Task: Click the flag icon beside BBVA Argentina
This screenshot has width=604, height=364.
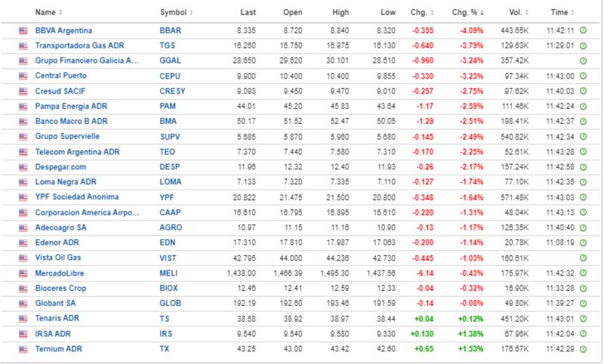Action: pos(23,31)
